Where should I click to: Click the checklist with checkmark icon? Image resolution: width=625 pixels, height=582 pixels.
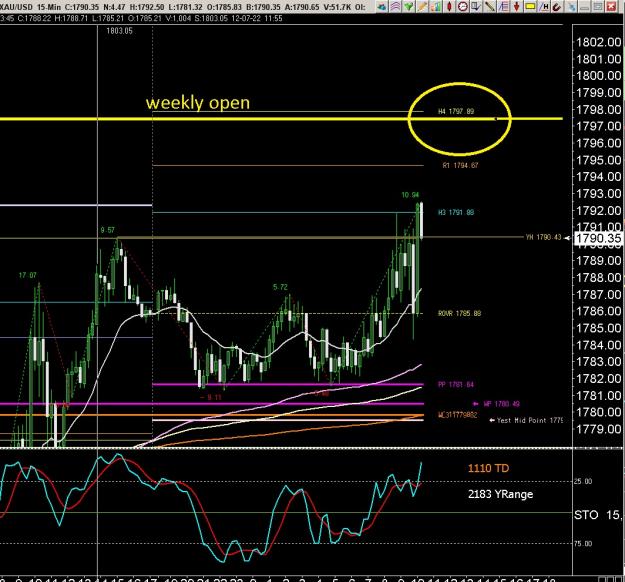point(476,6)
